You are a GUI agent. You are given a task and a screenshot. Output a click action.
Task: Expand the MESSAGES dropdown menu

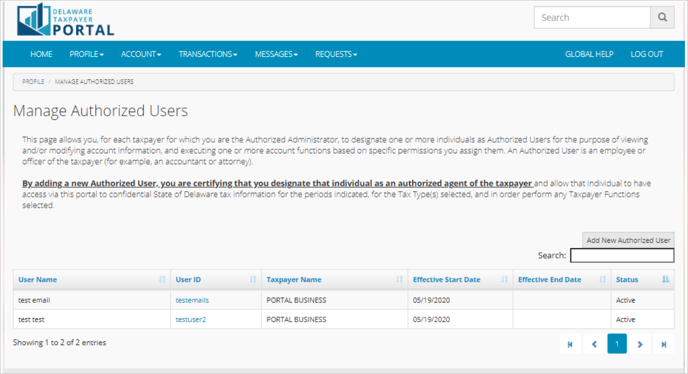pos(276,54)
